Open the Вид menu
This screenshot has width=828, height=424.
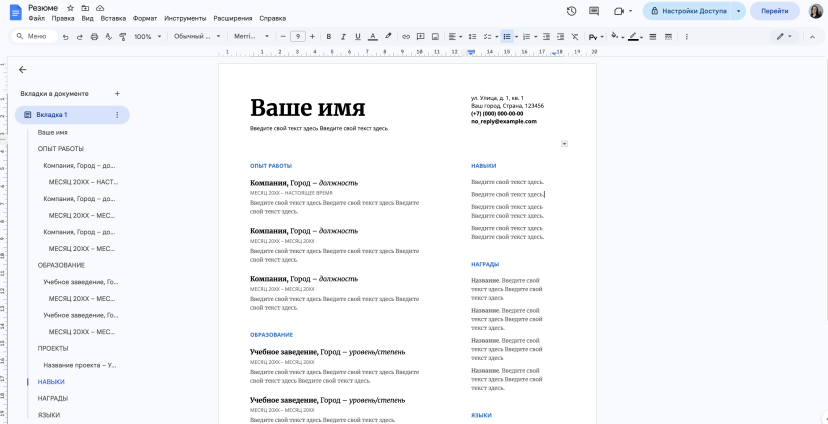(x=88, y=18)
